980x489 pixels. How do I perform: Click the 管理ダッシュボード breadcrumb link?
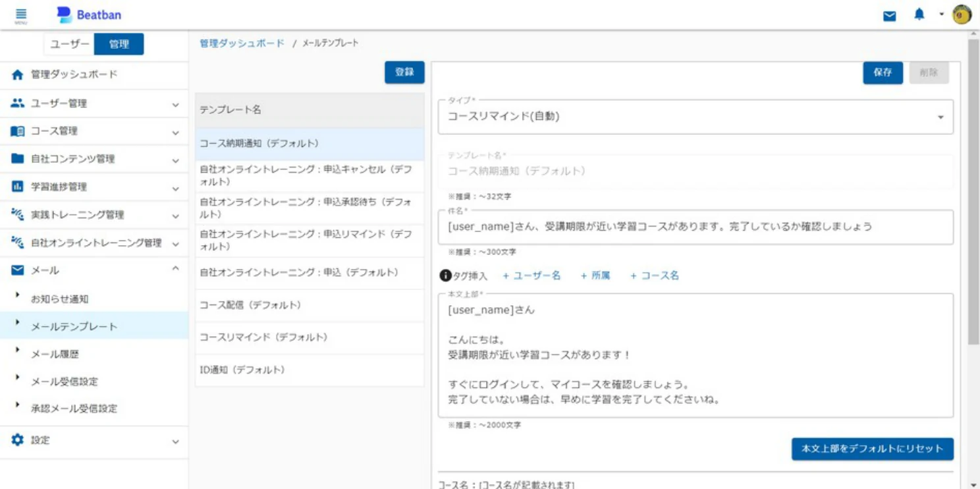[x=242, y=43]
